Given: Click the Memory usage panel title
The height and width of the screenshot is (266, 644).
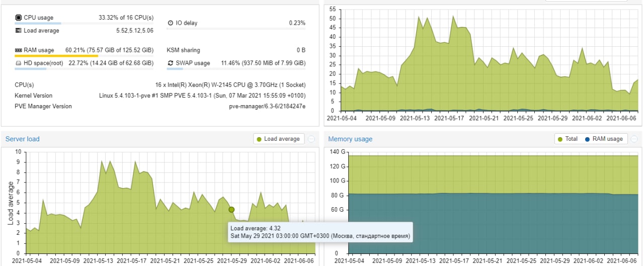Looking at the screenshot, I should 350,139.
